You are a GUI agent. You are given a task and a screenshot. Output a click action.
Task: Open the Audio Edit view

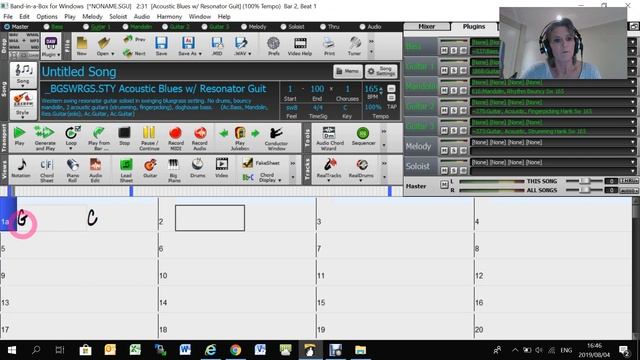96,170
